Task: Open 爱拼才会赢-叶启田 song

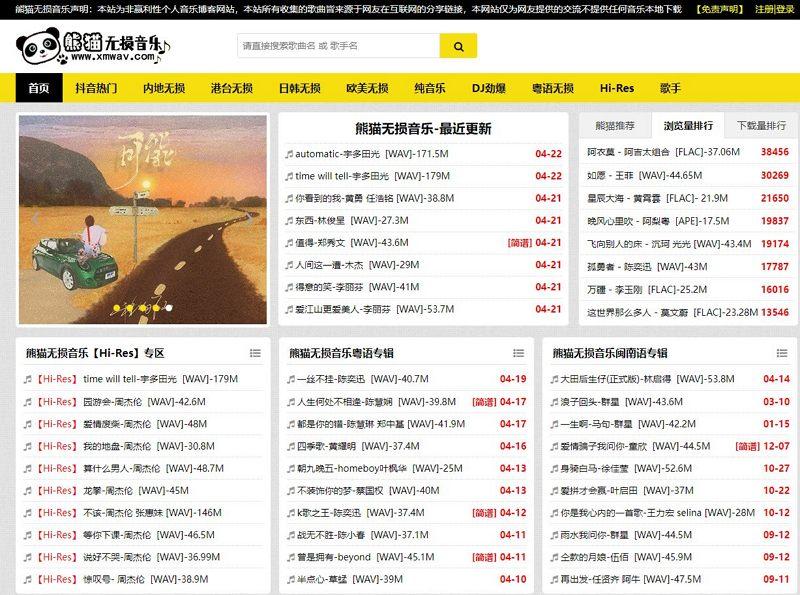Action: (627, 490)
